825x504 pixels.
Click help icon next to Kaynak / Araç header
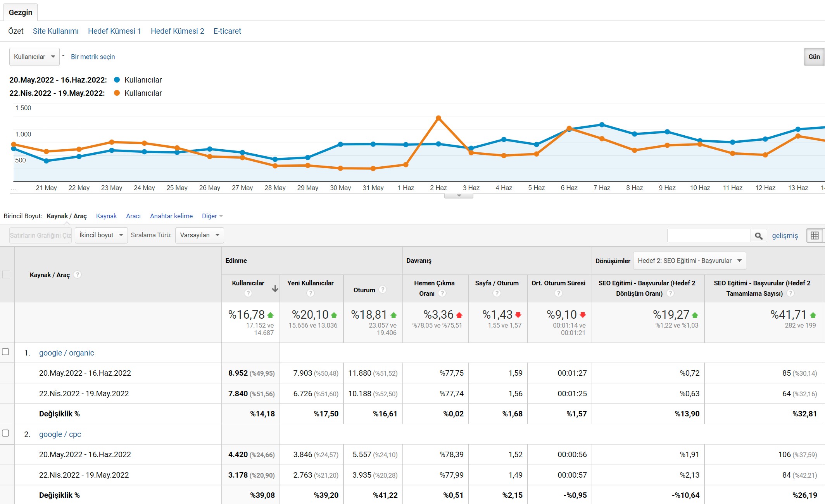click(78, 274)
